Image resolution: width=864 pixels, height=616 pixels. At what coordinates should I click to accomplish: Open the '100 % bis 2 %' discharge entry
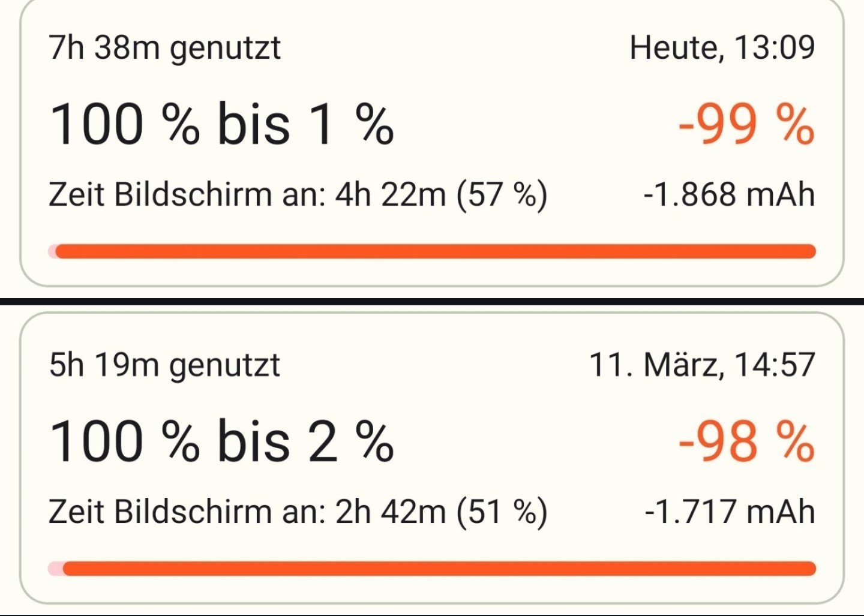pyautogui.click(x=221, y=441)
